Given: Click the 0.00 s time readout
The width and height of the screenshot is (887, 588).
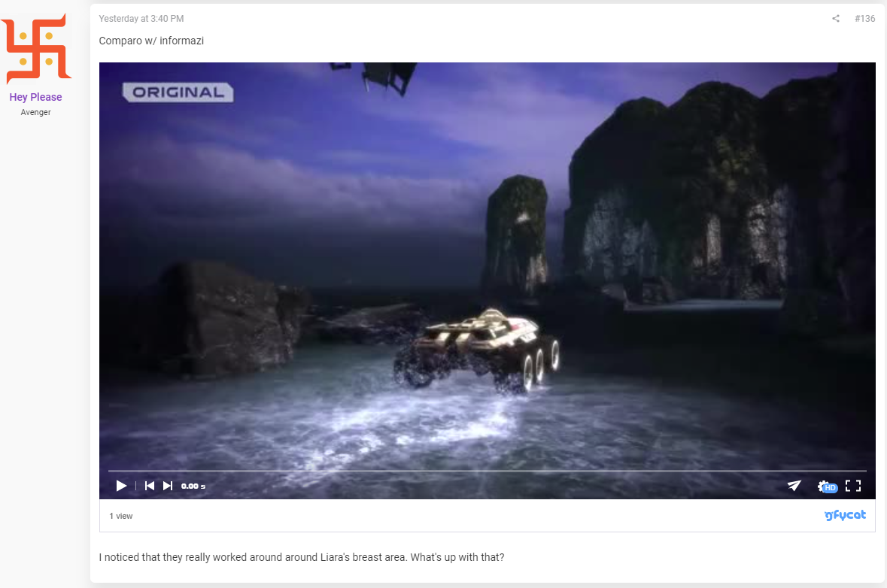Looking at the screenshot, I should point(193,486).
